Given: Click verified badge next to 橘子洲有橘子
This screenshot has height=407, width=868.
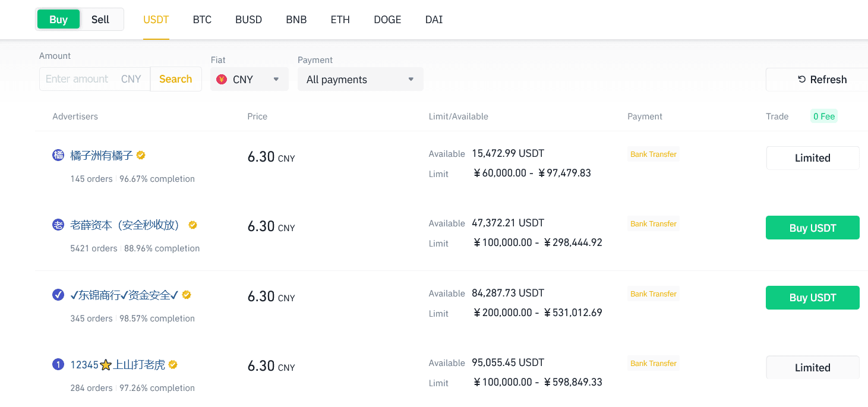Looking at the screenshot, I should (x=141, y=156).
